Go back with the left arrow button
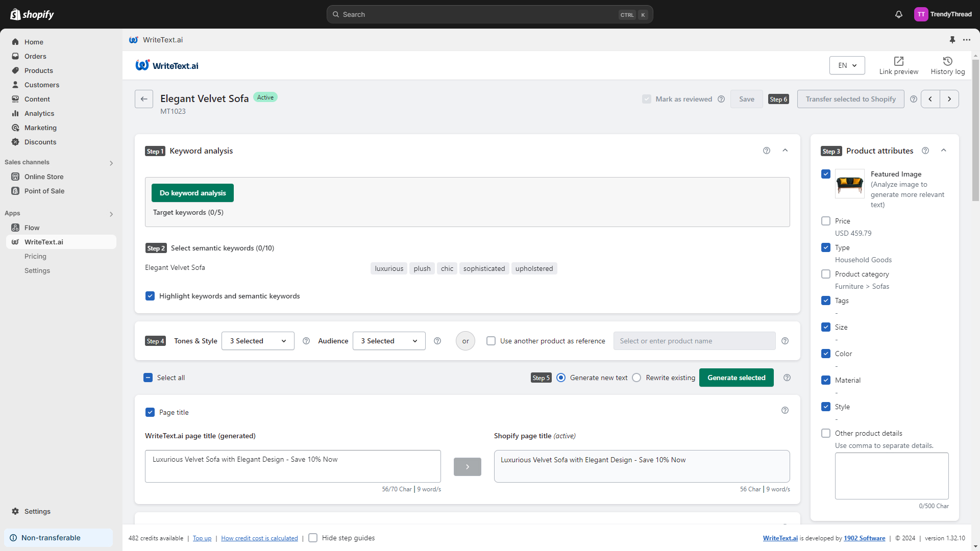980x551 pixels. pos(144,99)
